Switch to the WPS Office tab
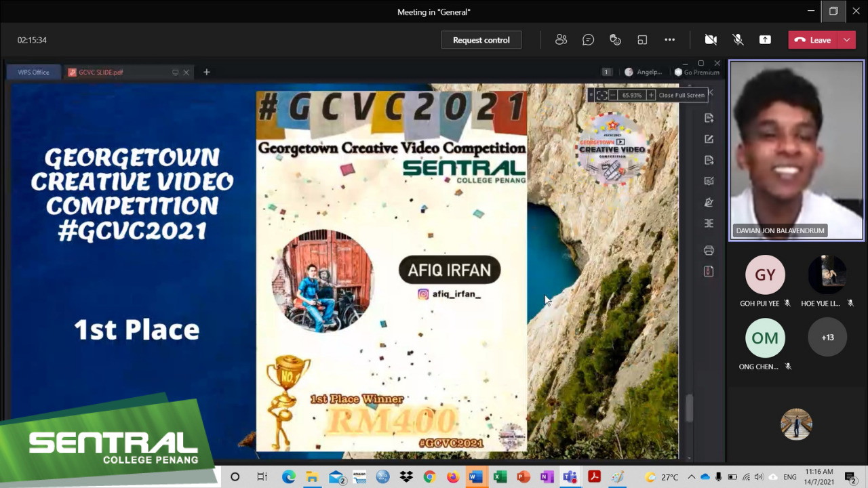Viewport: 868px width, 488px height. (x=33, y=73)
